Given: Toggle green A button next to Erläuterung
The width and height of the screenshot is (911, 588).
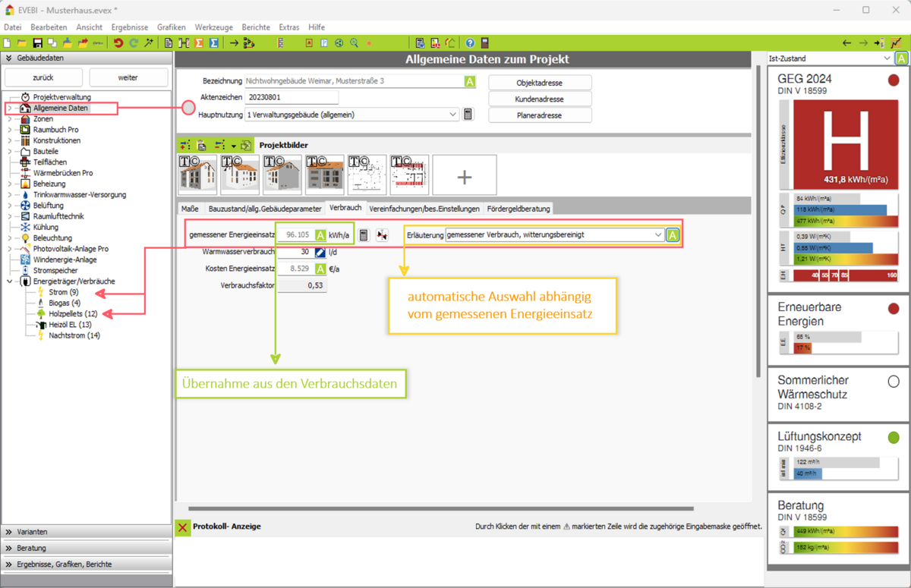Looking at the screenshot, I should coord(672,235).
